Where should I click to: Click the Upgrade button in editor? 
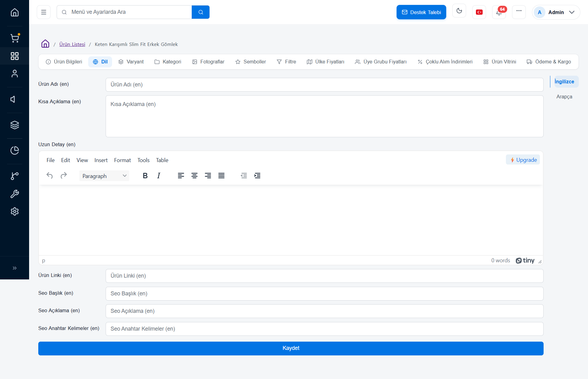(x=523, y=160)
